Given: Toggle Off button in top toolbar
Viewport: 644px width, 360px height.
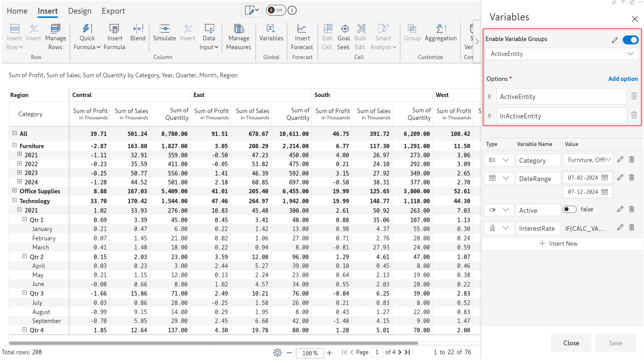Looking at the screenshot, I should click(275, 10).
